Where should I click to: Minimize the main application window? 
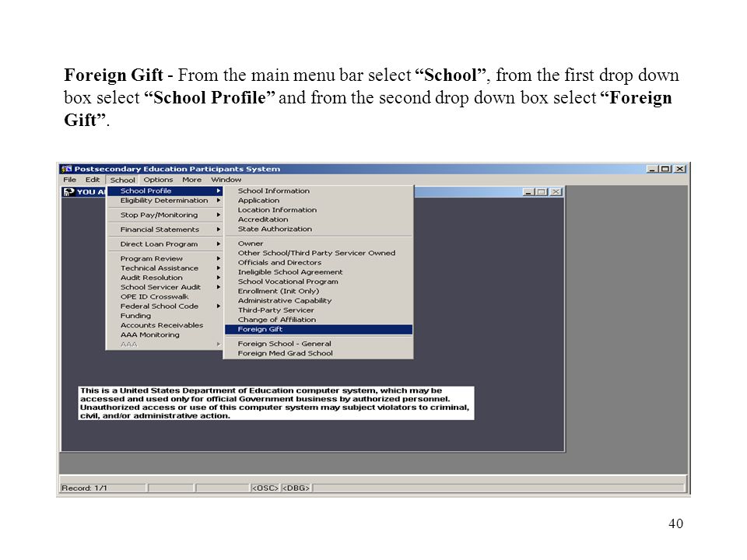pyautogui.click(x=652, y=169)
